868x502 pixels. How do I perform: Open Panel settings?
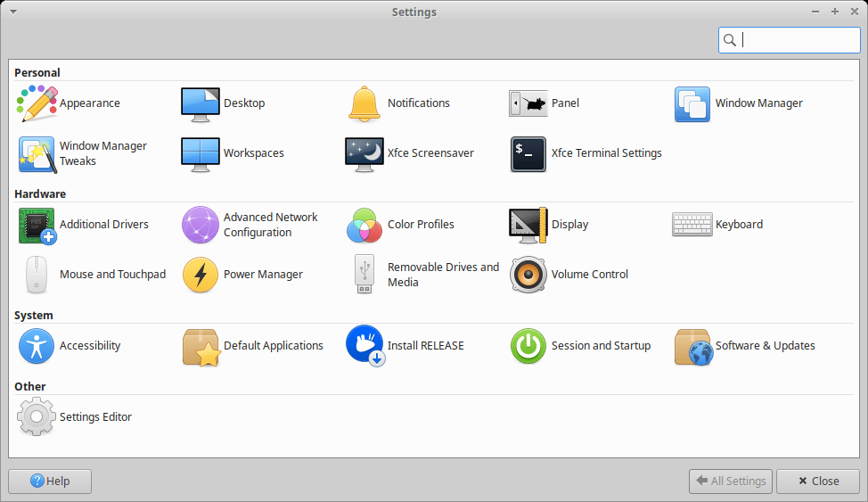pos(528,103)
